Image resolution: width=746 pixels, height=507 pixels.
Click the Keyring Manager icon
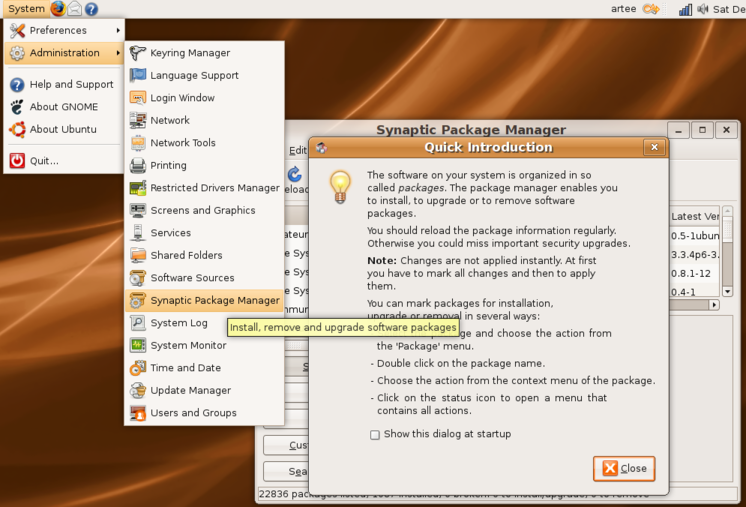pyautogui.click(x=137, y=53)
